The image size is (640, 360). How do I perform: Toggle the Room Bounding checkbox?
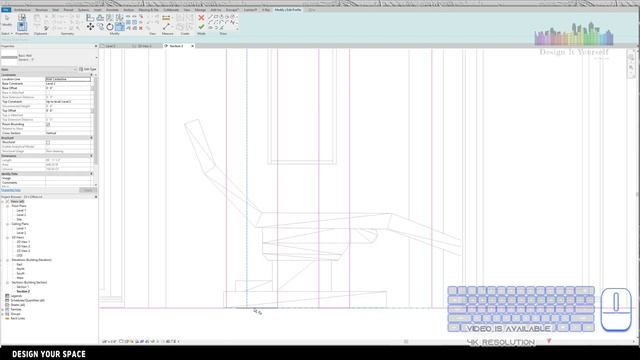point(48,124)
